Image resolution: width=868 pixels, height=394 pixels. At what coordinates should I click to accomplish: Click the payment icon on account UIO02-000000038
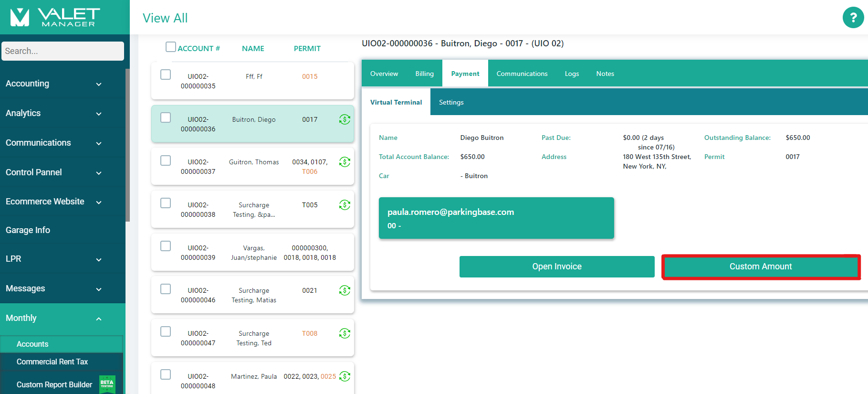pyautogui.click(x=345, y=205)
